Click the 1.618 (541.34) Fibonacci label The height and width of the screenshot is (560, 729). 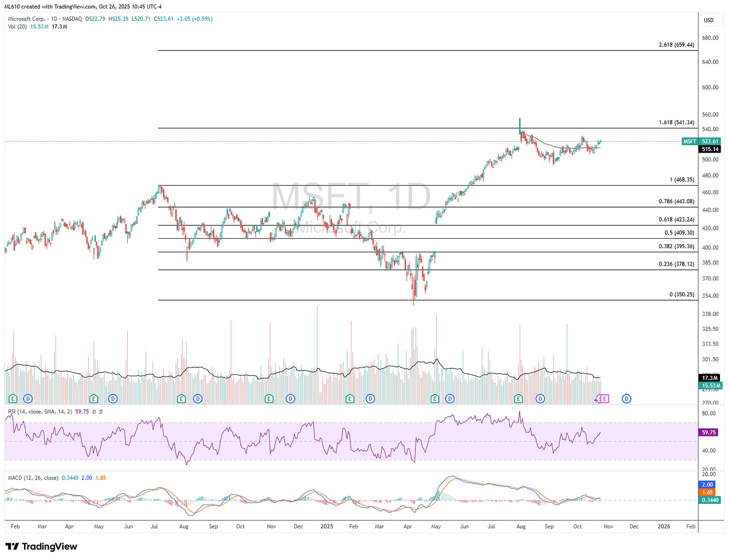(676, 123)
